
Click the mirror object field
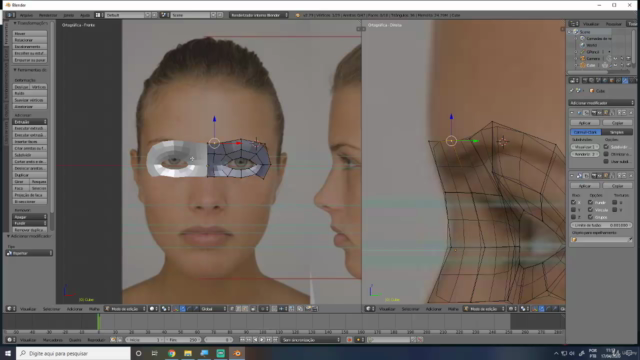(x=601, y=240)
